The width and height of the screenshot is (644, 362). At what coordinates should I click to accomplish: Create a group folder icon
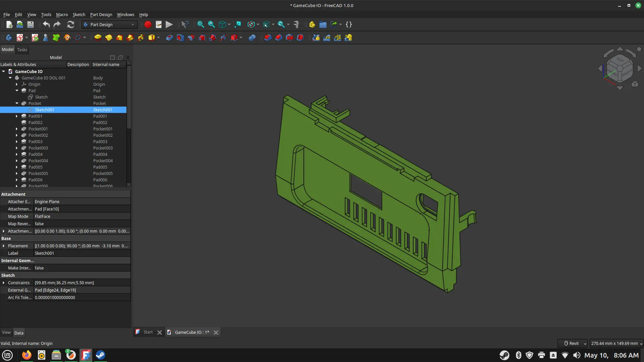coord(323,24)
